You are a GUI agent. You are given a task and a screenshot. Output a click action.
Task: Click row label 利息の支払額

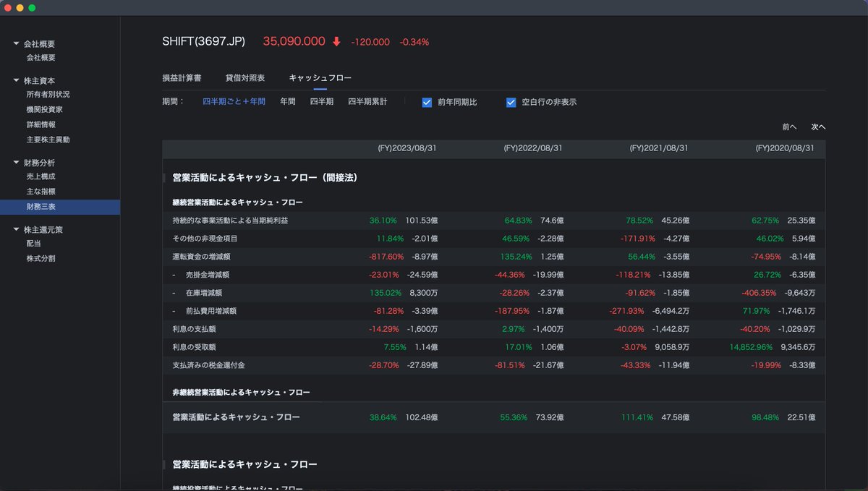point(194,329)
